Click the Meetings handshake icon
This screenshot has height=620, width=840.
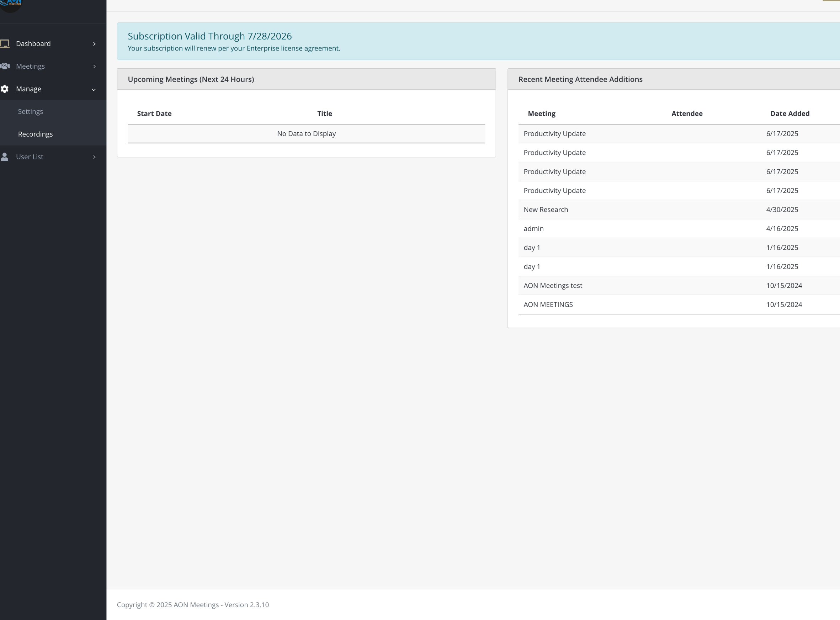(5, 67)
